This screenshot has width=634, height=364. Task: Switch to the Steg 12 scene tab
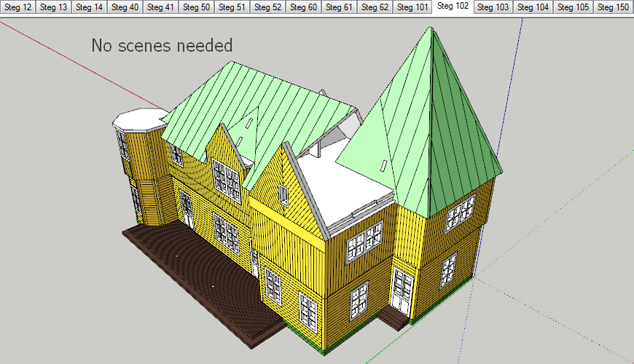[18, 7]
